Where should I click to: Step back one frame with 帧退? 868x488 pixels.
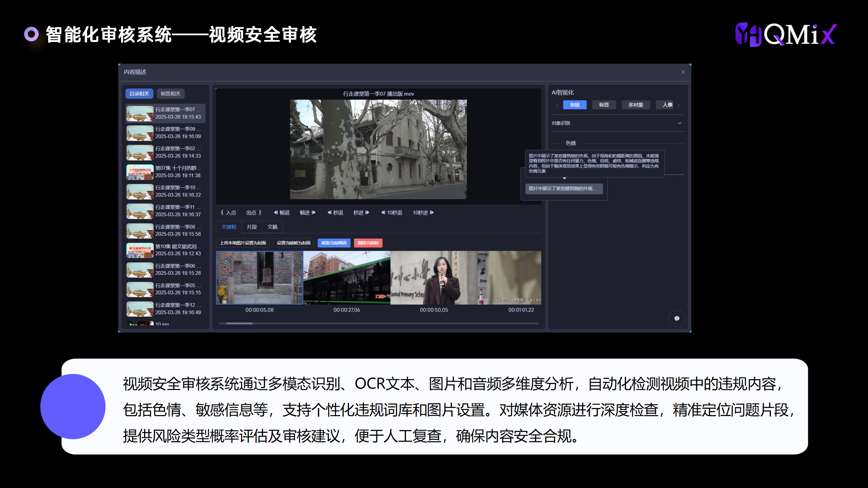(281, 212)
